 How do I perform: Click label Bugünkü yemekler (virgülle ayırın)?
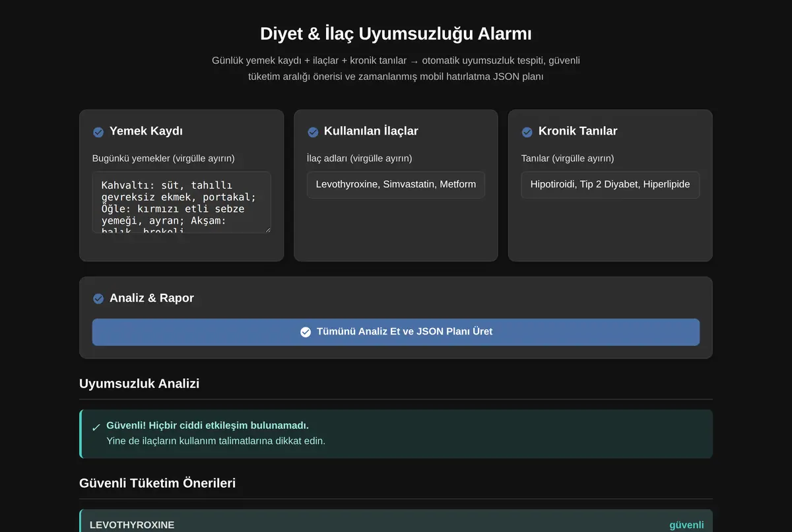(x=164, y=158)
